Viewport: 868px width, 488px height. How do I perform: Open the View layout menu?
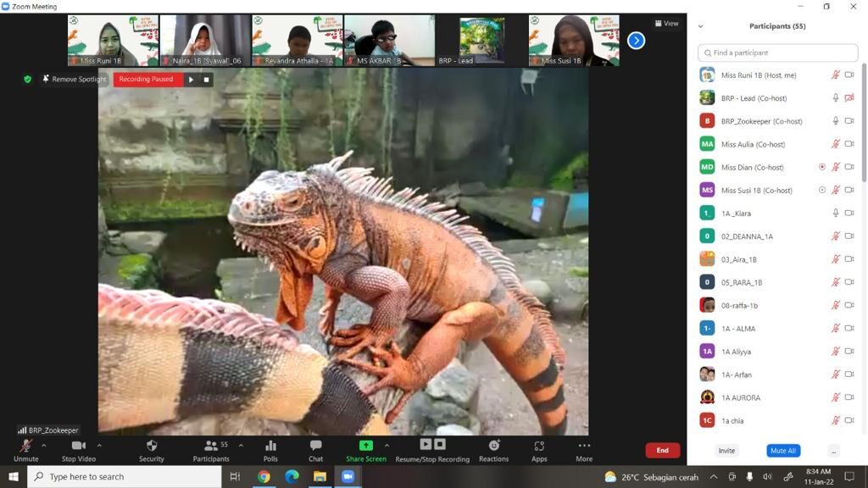pos(666,24)
